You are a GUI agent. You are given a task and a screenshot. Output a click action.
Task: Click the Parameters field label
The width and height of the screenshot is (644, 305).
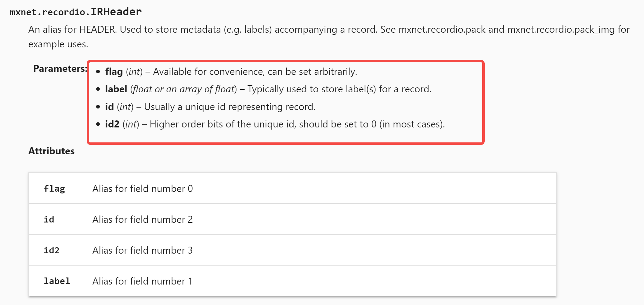pos(60,68)
